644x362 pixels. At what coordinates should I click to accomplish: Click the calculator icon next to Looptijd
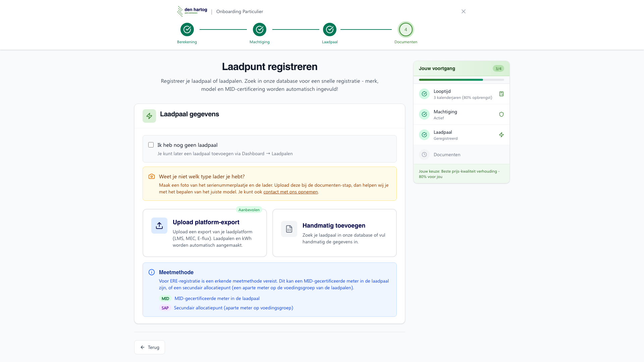(x=501, y=94)
